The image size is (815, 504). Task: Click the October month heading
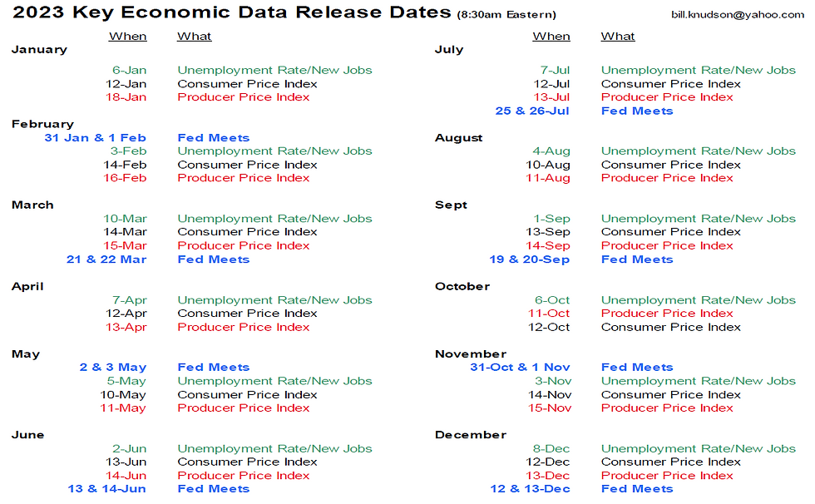462,287
